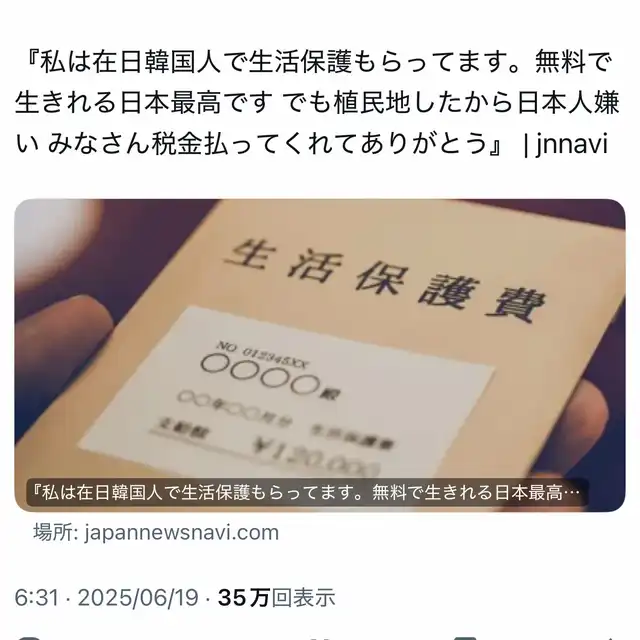Screen dimensions: 640x640
Task: Open the link card preview image
Action: pos(320,355)
